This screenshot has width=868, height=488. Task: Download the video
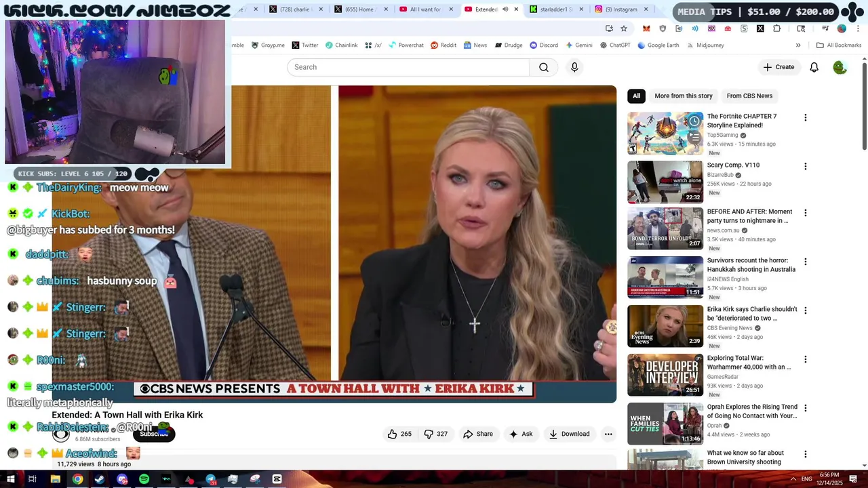(x=570, y=434)
